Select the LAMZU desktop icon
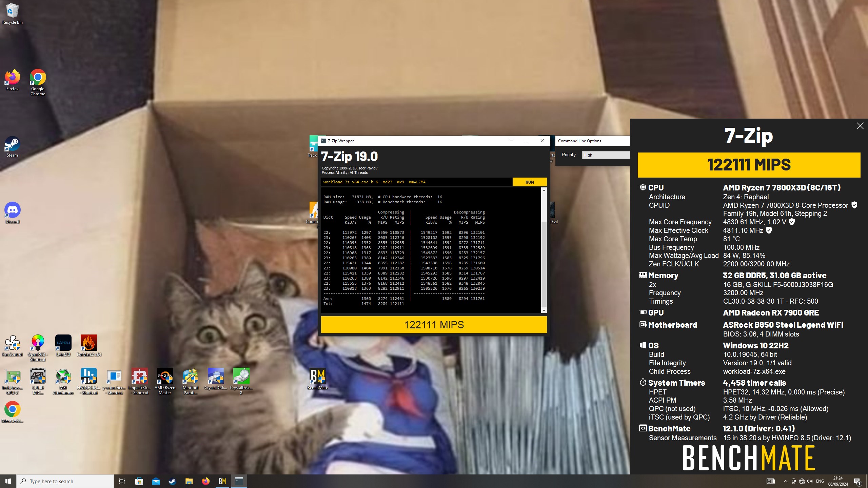The height and width of the screenshot is (488, 868). click(63, 346)
